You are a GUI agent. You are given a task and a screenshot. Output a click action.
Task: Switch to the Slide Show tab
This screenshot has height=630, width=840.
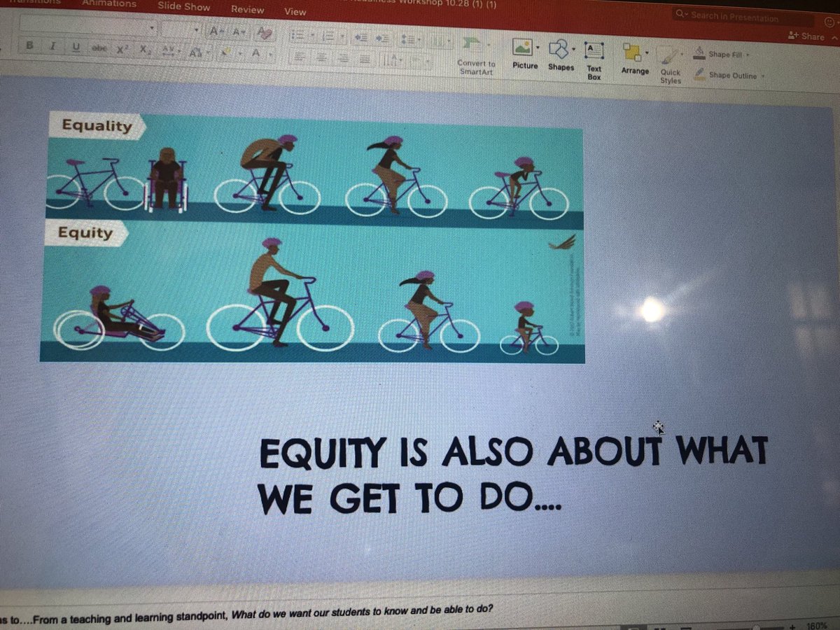(183, 6)
